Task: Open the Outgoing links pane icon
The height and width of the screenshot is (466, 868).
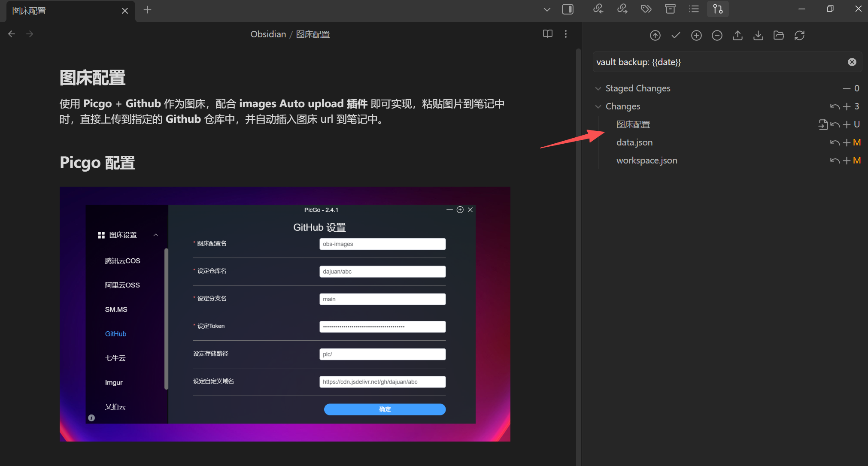Action: click(x=622, y=9)
